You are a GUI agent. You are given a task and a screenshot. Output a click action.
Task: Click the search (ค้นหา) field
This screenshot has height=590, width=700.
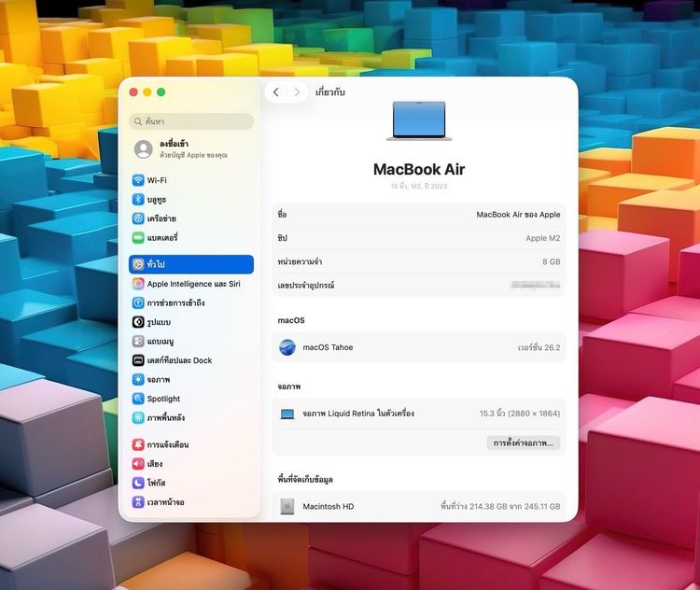191,121
